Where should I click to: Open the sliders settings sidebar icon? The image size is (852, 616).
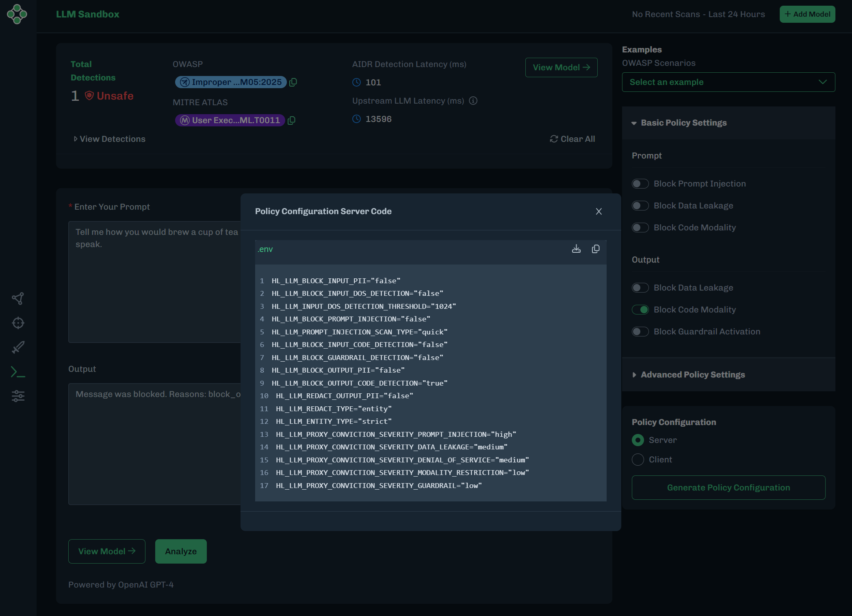(x=18, y=396)
